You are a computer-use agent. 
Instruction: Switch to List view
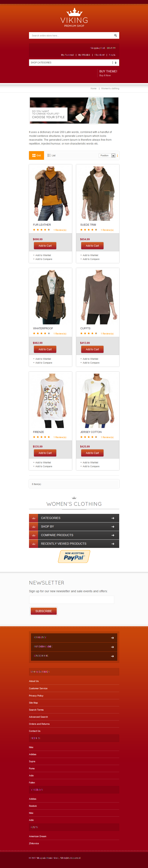tap(51, 155)
